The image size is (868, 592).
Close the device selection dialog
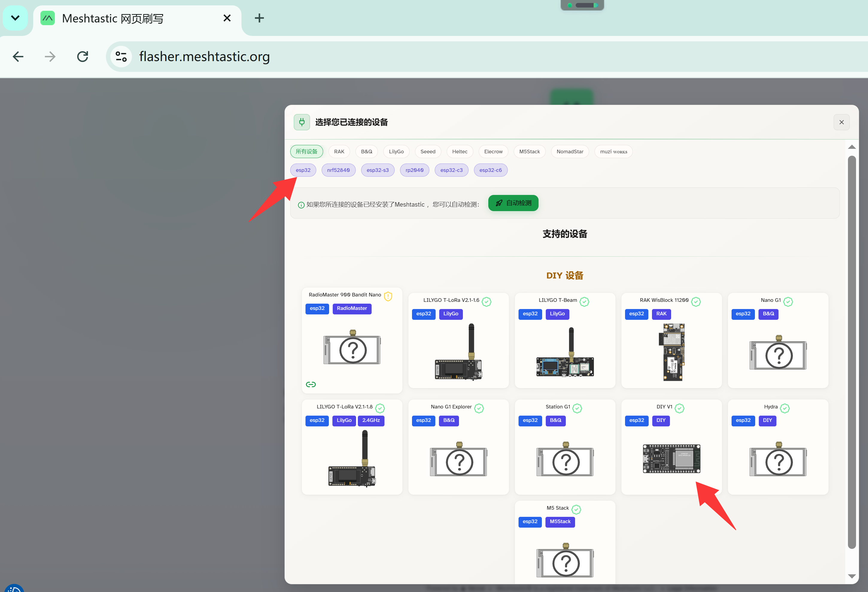point(841,122)
